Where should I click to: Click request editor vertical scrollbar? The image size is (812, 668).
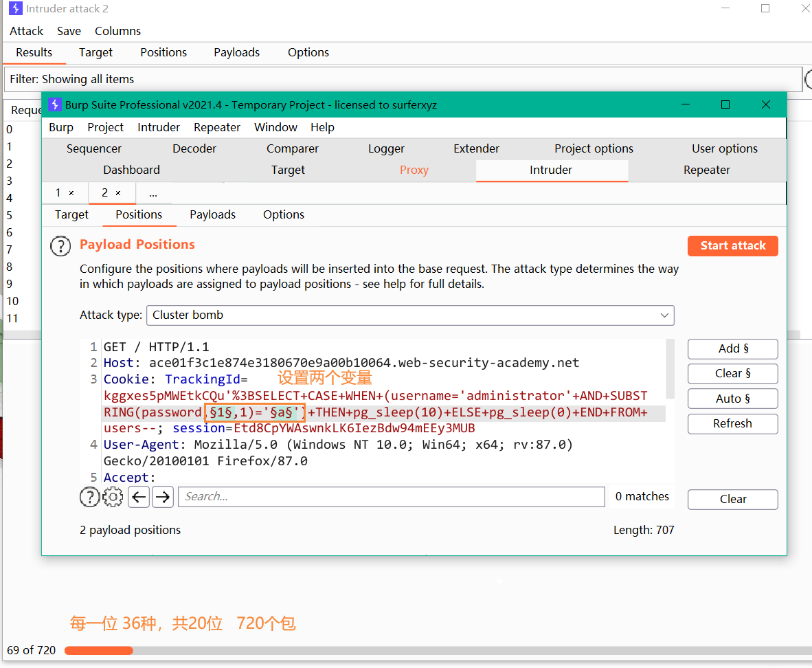(x=670, y=368)
